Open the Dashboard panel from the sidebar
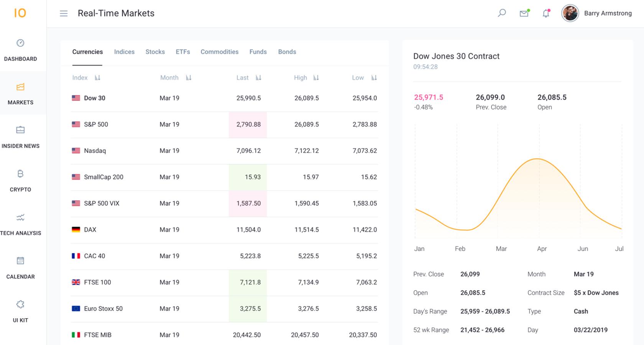The height and width of the screenshot is (345, 644). 21,49
